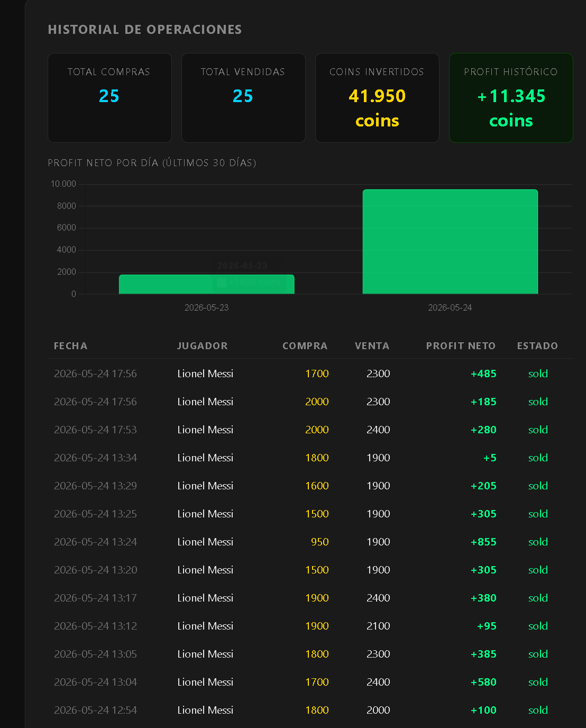Click the date 2026-05-24 13:25
The height and width of the screenshot is (728, 586).
click(95, 514)
